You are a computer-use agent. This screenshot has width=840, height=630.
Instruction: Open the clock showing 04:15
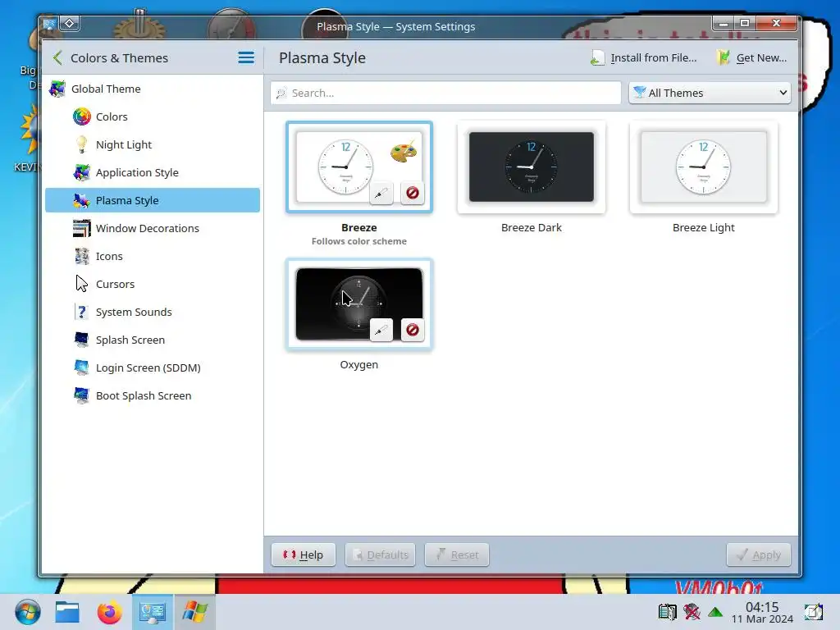click(762, 612)
